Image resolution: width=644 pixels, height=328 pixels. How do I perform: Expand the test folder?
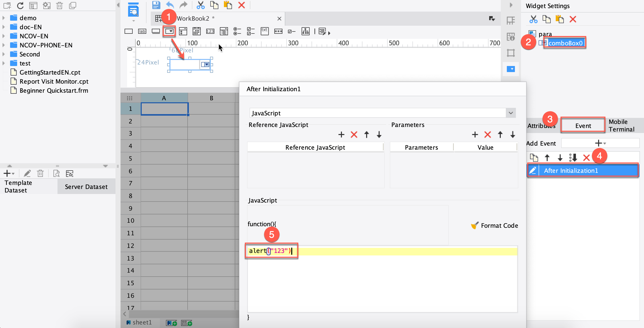coord(4,63)
